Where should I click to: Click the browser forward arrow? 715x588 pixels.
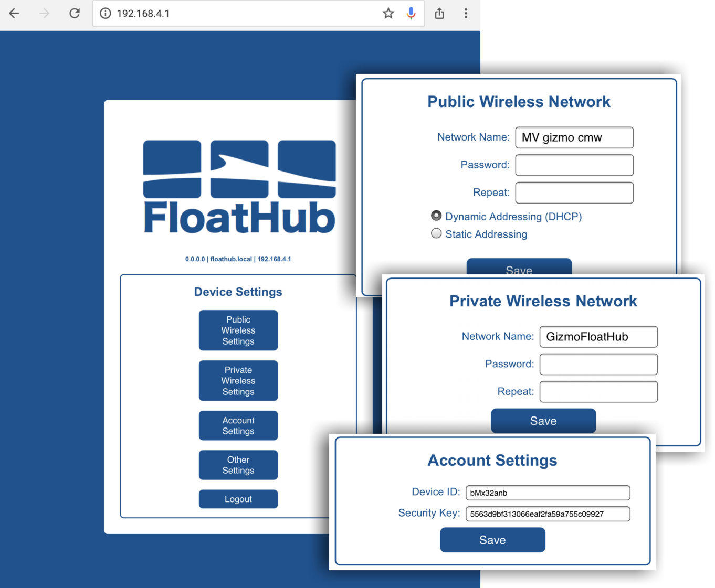[45, 13]
